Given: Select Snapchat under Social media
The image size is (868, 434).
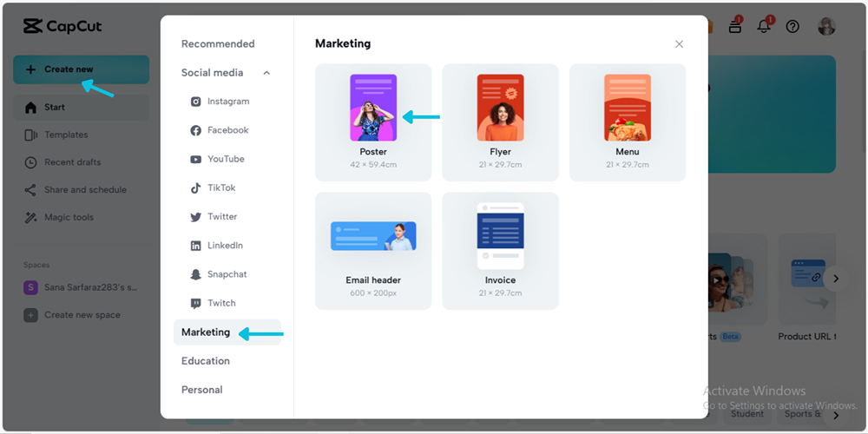Looking at the screenshot, I should coord(227,274).
